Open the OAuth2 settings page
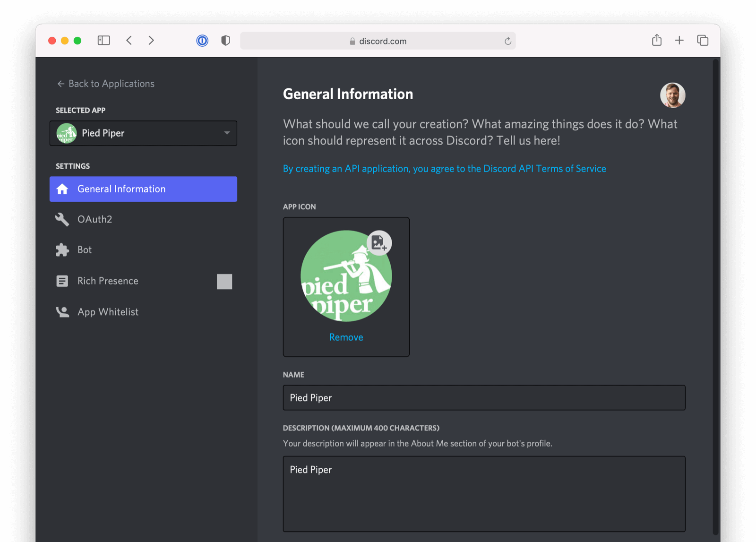The image size is (756, 542). (x=143, y=219)
